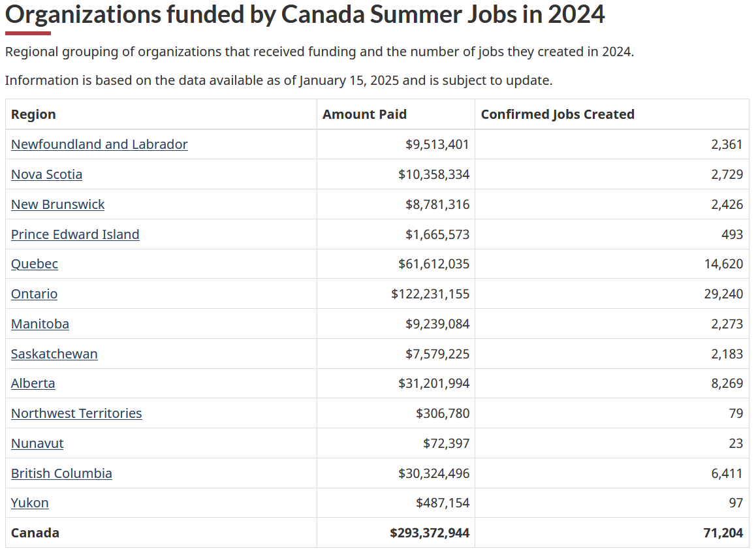
Task: Select the British Columbia link
Action: click(x=61, y=473)
